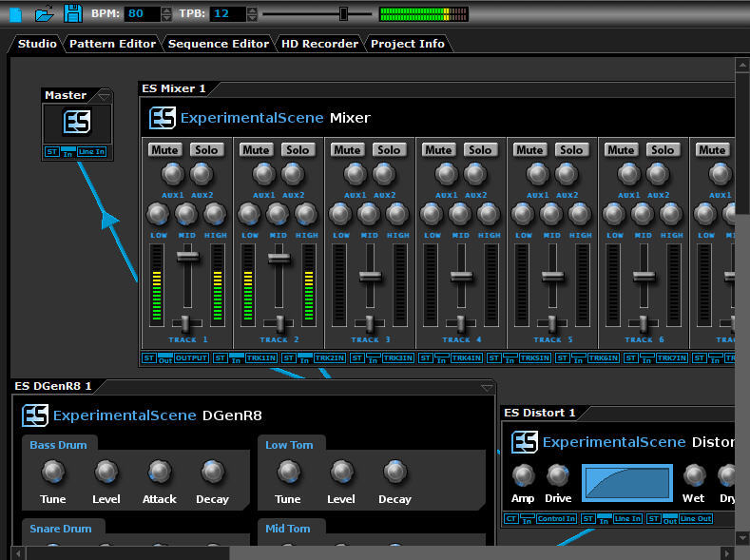The width and height of the screenshot is (750, 560).
Task: Click horizontal scrollbar right arrow
Action: pyautogui.click(x=727, y=553)
